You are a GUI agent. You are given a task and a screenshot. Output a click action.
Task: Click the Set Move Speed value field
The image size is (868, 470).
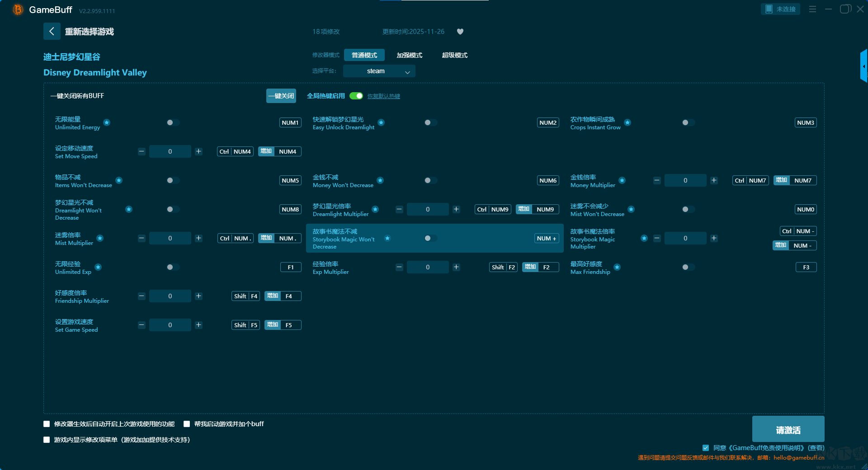point(170,151)
